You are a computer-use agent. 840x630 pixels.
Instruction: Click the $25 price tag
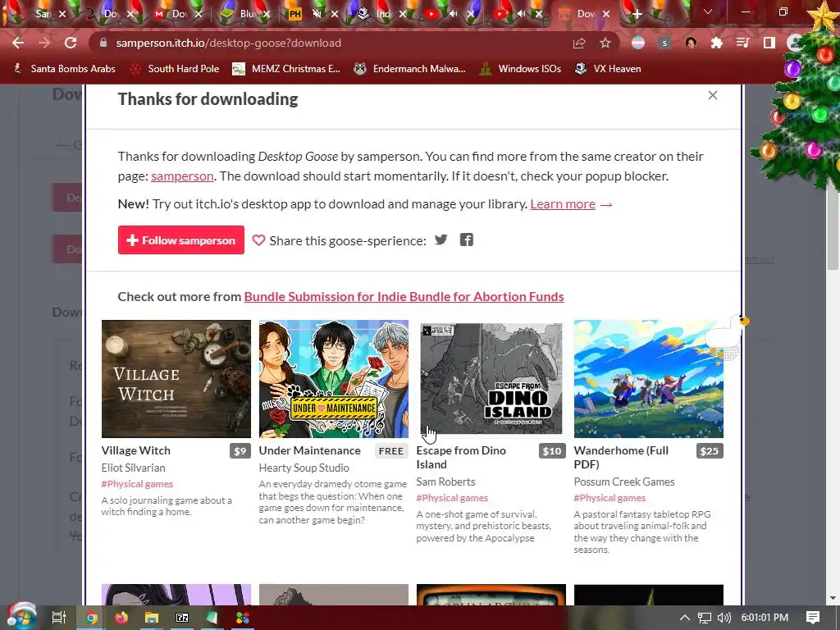tap(710, 451)
